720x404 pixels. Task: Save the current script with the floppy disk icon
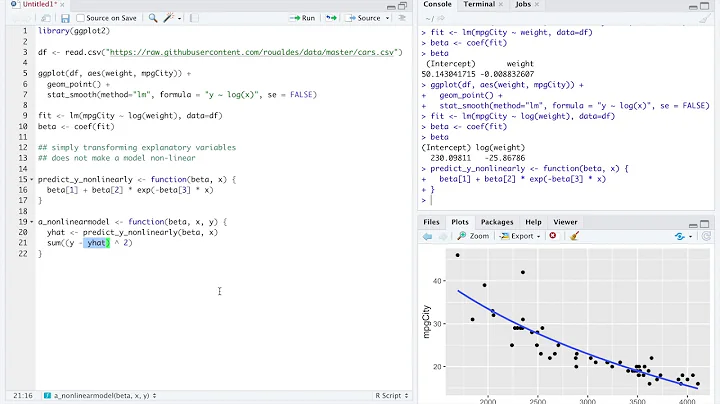pos(65,18)
